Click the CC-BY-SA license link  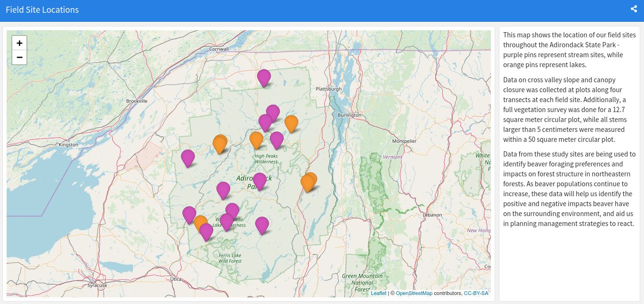click(x=476, y=293)
